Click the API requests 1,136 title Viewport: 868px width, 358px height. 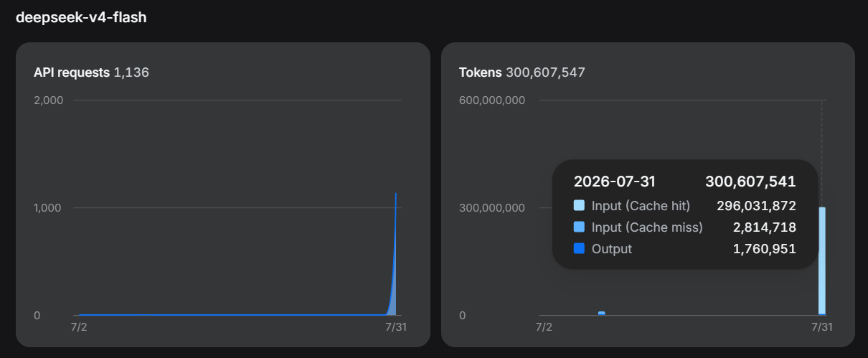(x=91, y=72)
